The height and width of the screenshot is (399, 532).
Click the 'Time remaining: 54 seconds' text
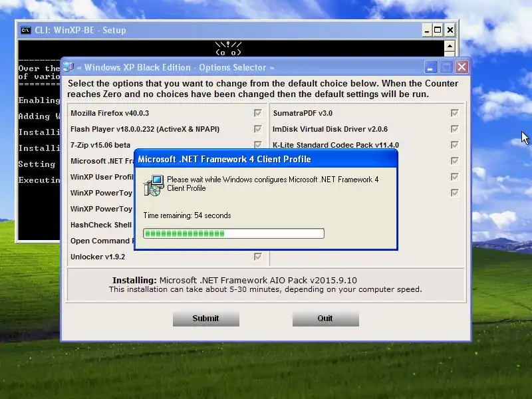tap(187, 215)
